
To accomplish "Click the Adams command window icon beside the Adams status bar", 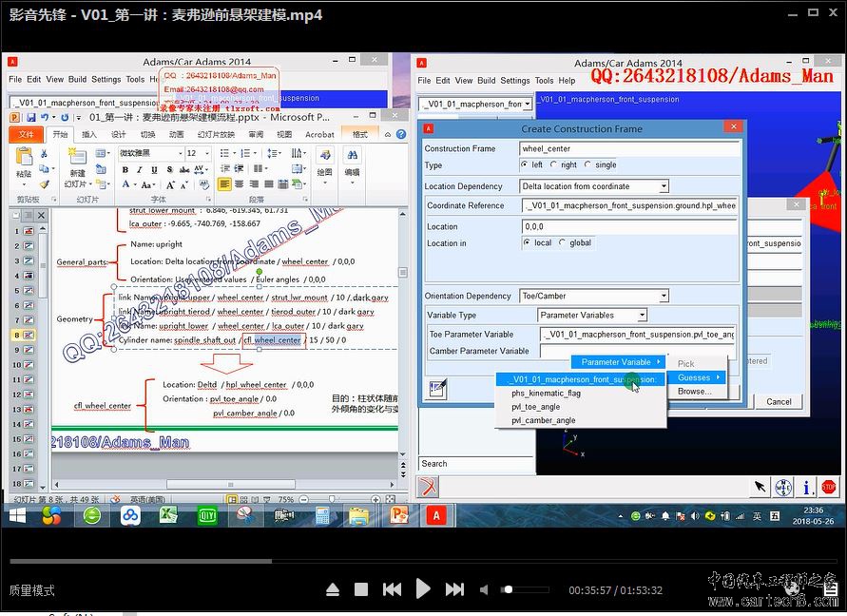I will click(x=427, y=487).
